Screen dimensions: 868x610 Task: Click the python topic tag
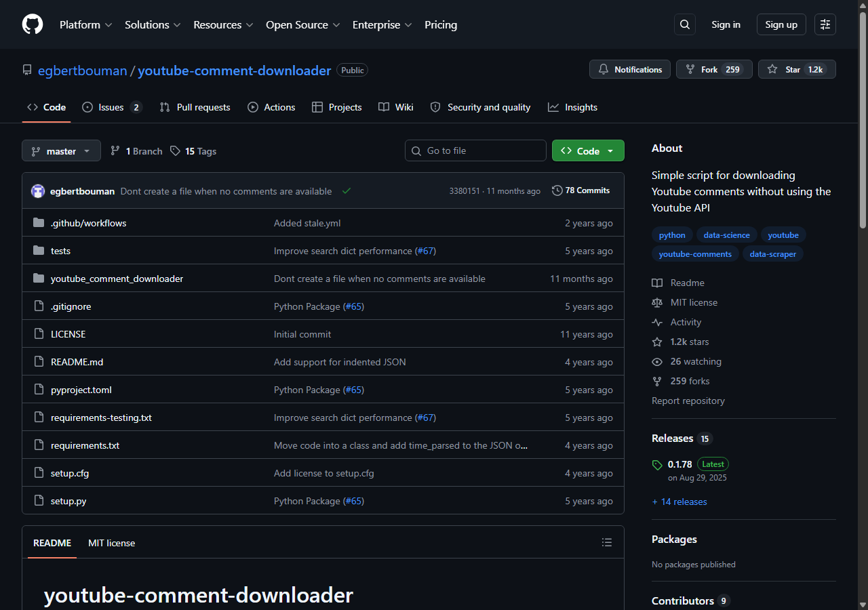672,235
